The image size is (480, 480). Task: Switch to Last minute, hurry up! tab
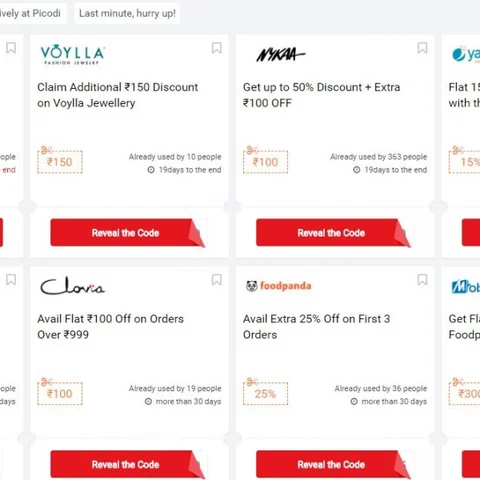pos(127,13)
